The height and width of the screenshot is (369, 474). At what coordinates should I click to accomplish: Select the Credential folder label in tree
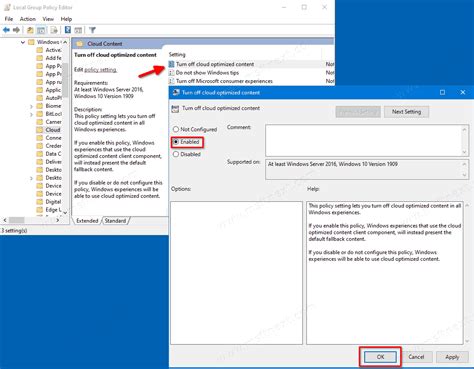pyautogui.click(x=53, y=146)
